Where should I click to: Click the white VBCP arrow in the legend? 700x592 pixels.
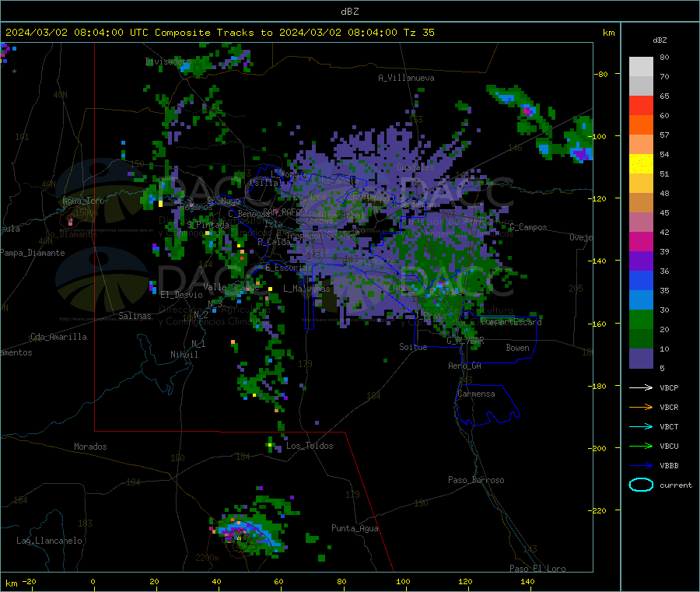pos(641,387)
